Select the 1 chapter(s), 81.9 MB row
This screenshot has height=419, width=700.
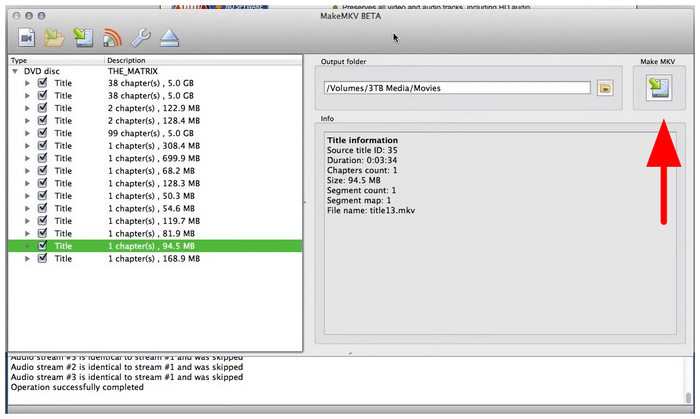point(155,233)
